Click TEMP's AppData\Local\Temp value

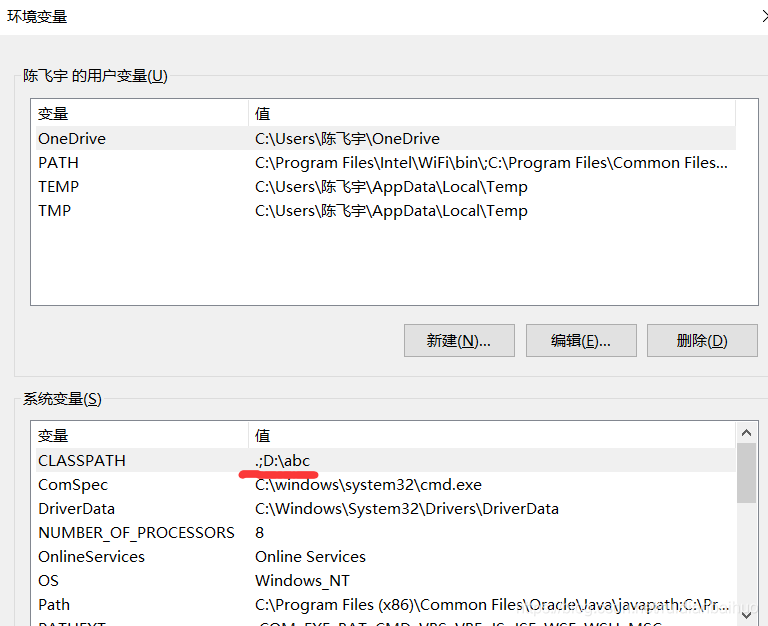point(391,187)
